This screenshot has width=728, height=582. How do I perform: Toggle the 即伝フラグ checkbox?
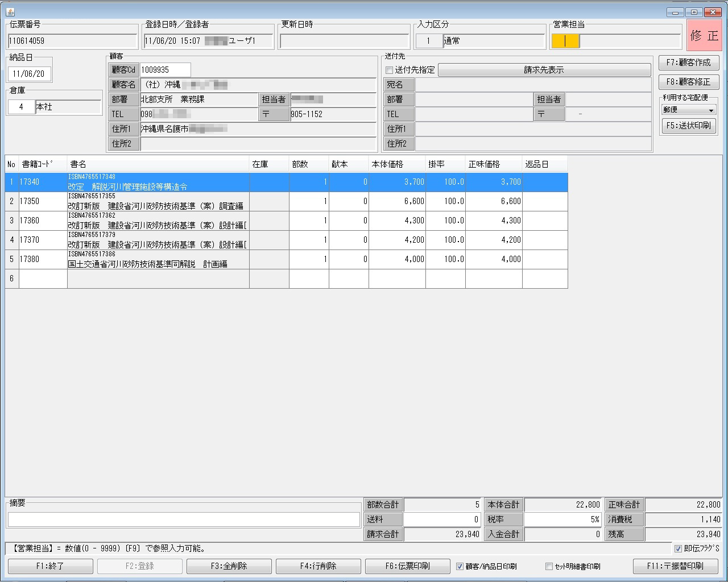[x=677, y=548]
